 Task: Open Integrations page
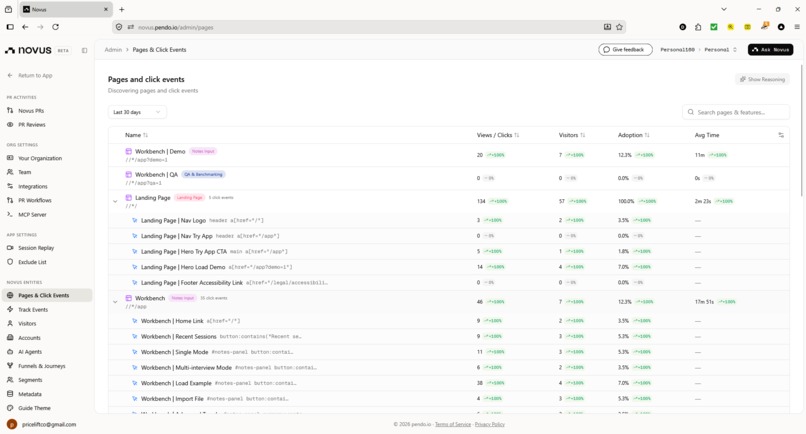coord(32,186)
